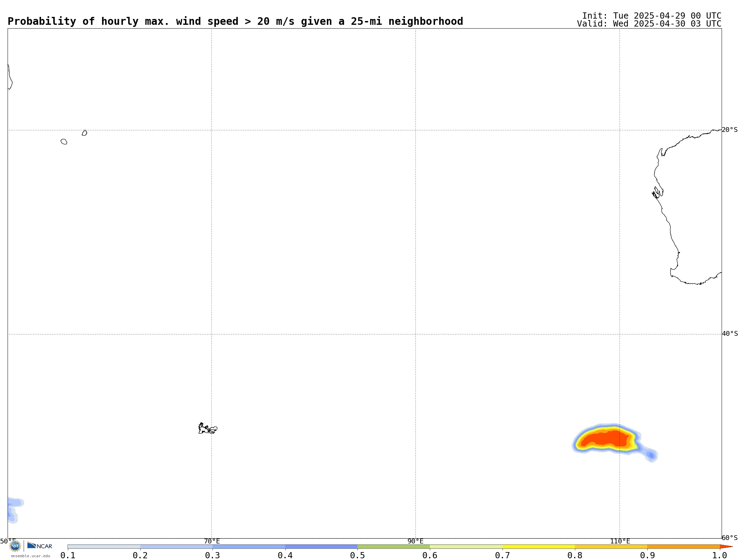744x560 pixels.
Task: Click the Mauritius island outline
Action: [84, 133]
